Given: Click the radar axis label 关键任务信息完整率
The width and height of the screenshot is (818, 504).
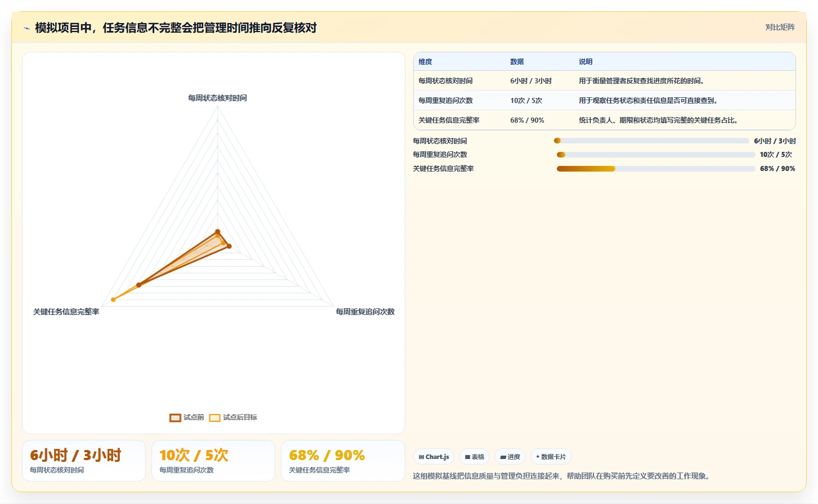Looking at the screenshot, I should [x=66, y=312].
